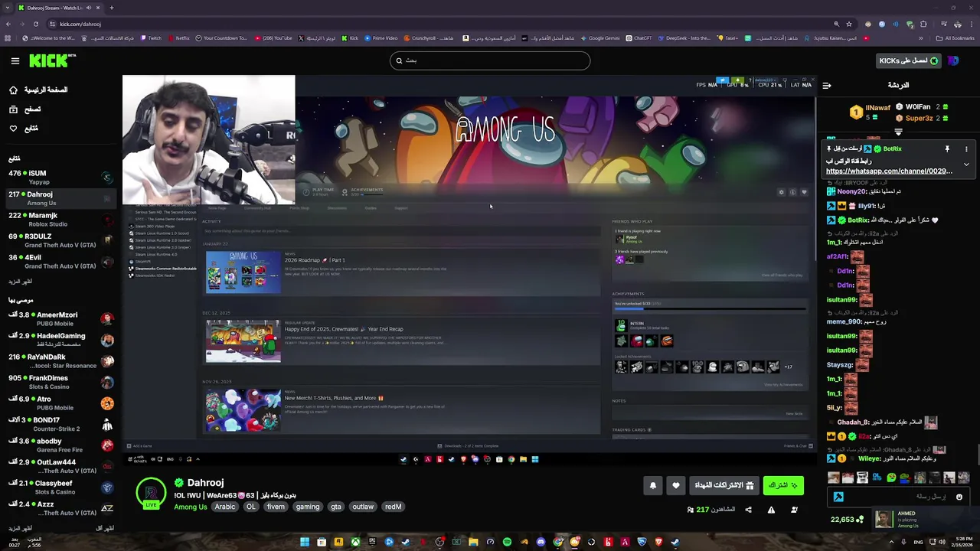980x551 pixels.
Task: Open the Netflix bookmark
Action: coord(179,38)
